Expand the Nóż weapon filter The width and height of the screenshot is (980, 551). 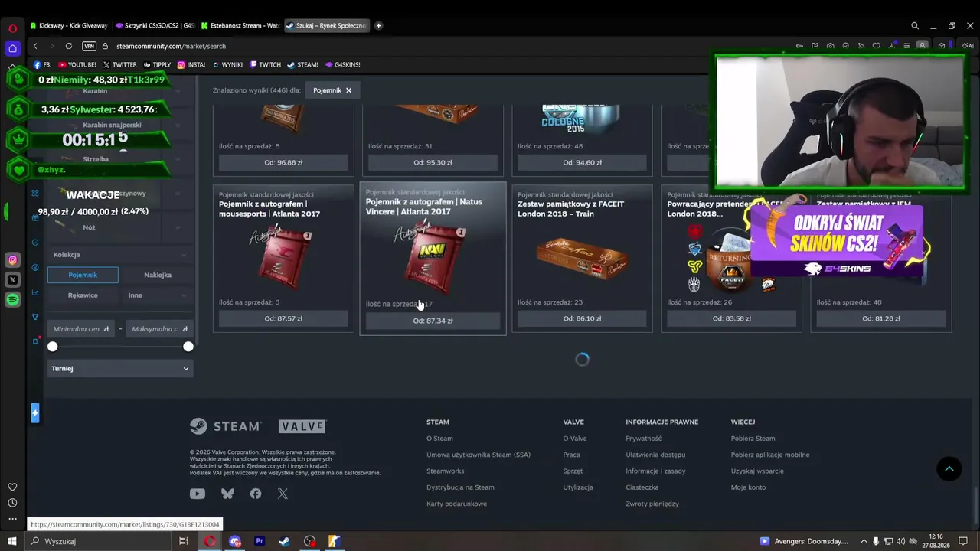pos(119,227)
